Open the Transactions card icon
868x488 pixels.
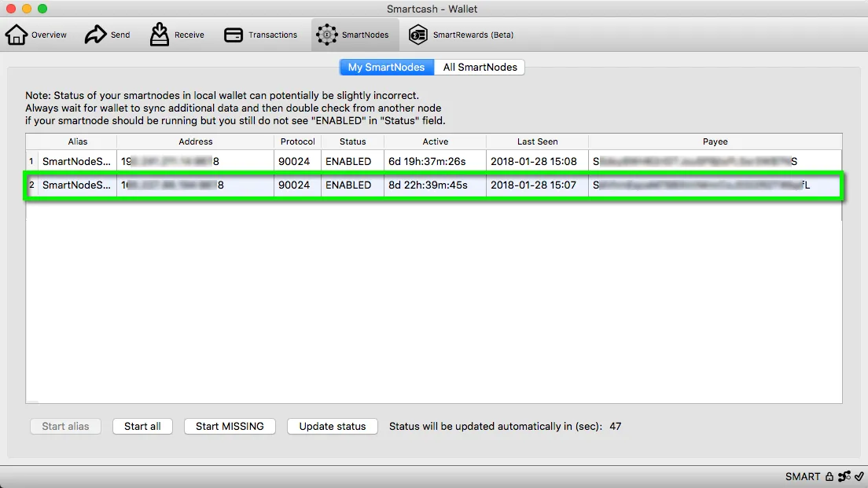[233, 35]
